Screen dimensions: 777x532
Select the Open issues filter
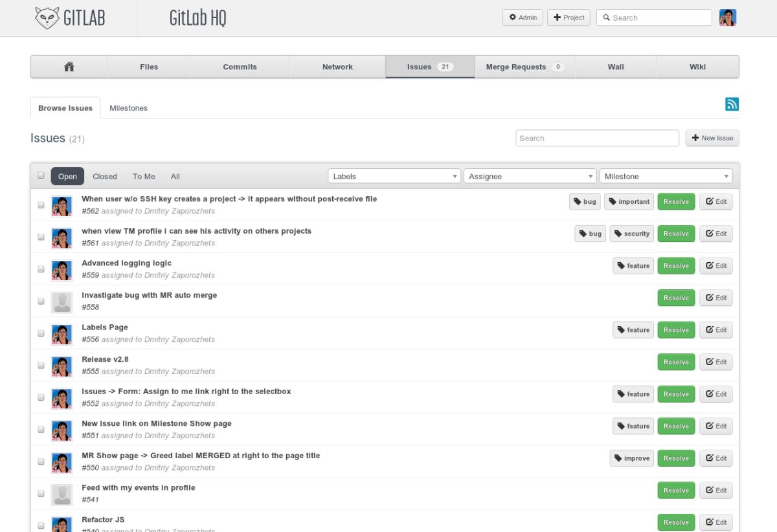pos(67,176)
